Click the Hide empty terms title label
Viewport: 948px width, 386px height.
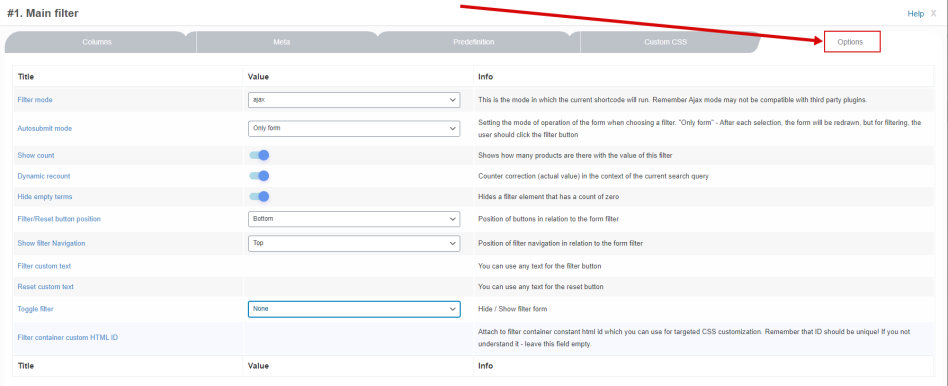click(45, 197)
